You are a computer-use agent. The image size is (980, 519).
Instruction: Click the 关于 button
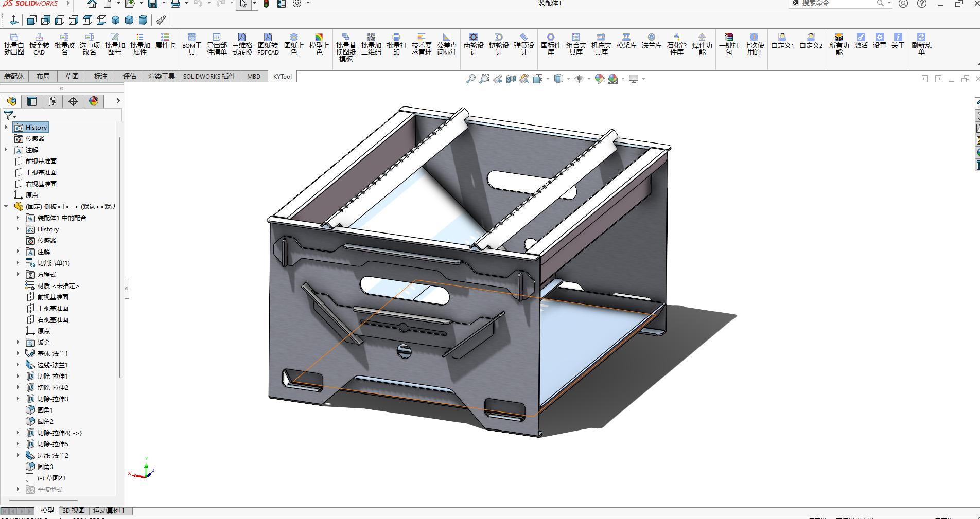[898, 41]
